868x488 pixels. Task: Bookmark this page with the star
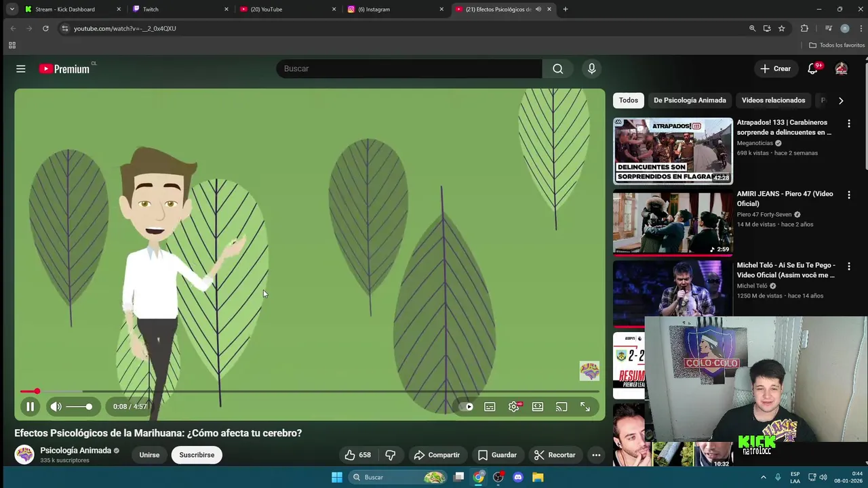coord(782,28)
